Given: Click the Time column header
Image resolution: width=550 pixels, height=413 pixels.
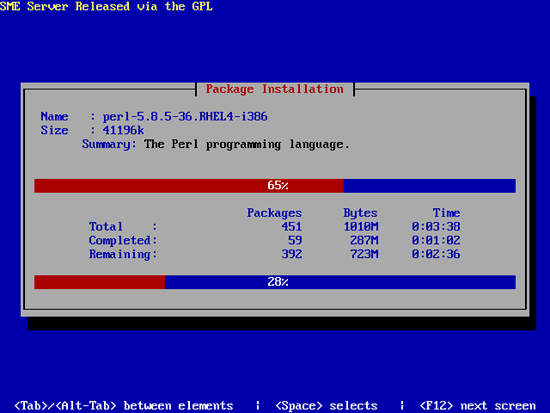Looking at the screenshot, I should point(446,213).
